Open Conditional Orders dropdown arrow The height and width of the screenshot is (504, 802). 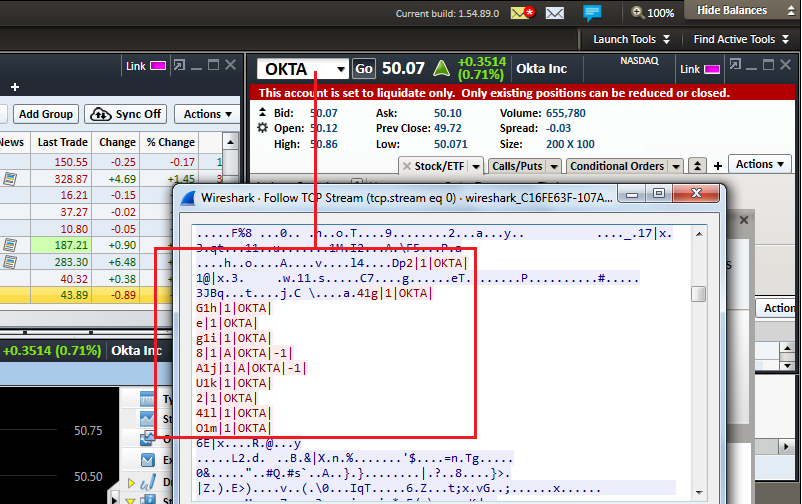tap(676, 166)
